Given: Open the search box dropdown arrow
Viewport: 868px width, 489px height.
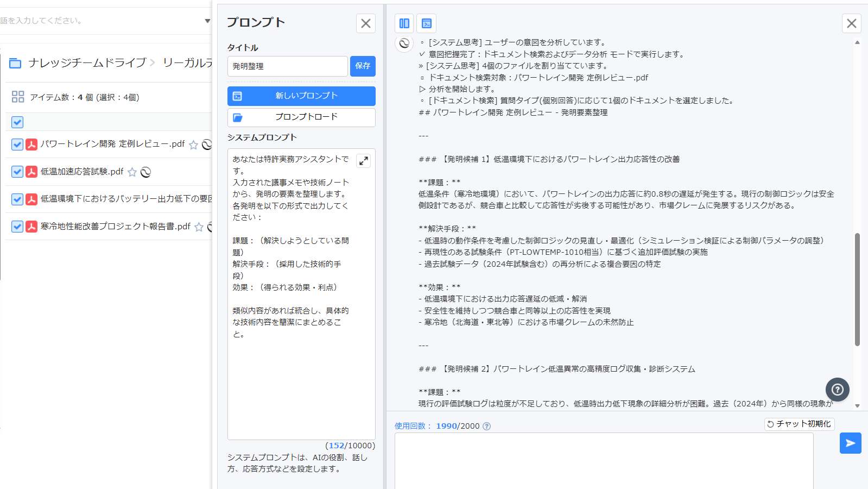Looking at the screenshot, I should (x=207, y=21).
